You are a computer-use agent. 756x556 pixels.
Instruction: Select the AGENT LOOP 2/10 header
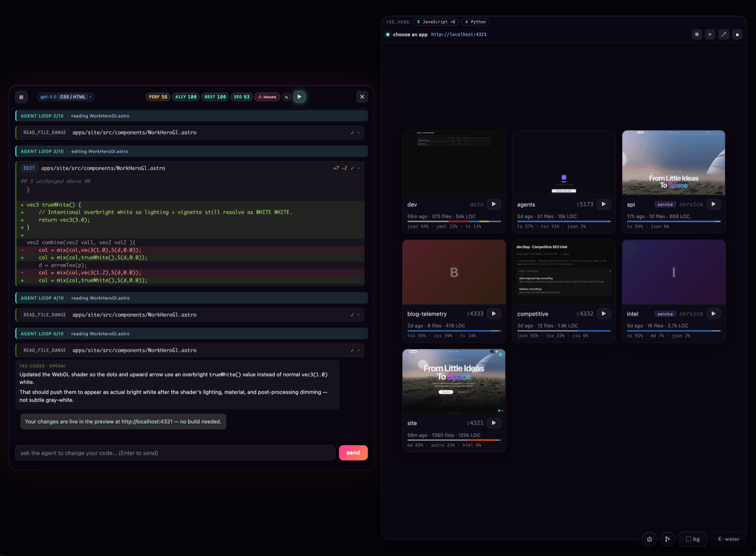pyautogui.click(x=191, y=116)
